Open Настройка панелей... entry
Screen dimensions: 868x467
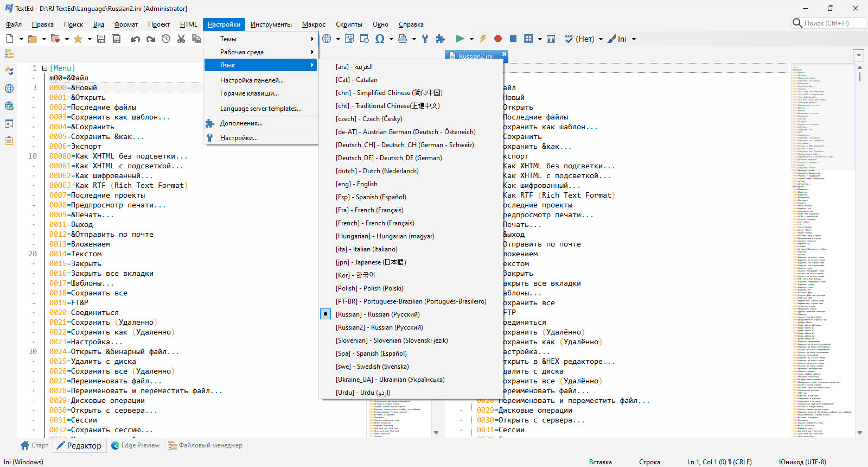pos(260,80)
